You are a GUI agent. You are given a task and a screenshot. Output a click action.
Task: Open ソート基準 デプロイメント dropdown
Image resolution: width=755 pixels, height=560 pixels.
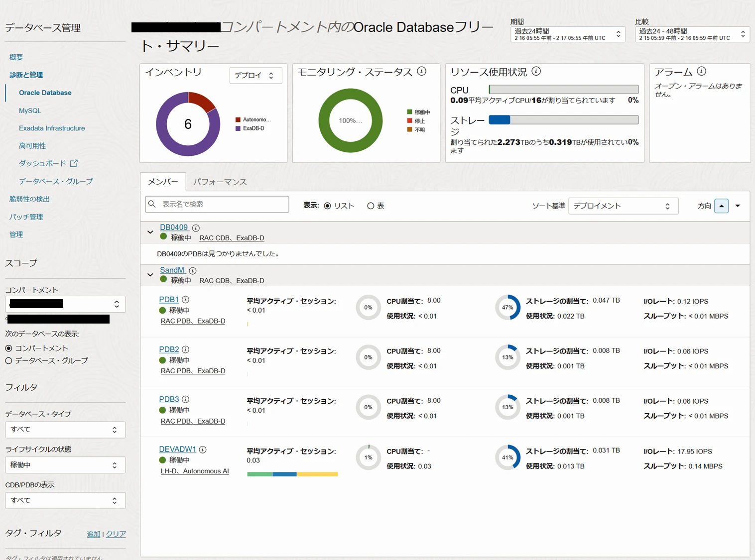click(624, 206)
